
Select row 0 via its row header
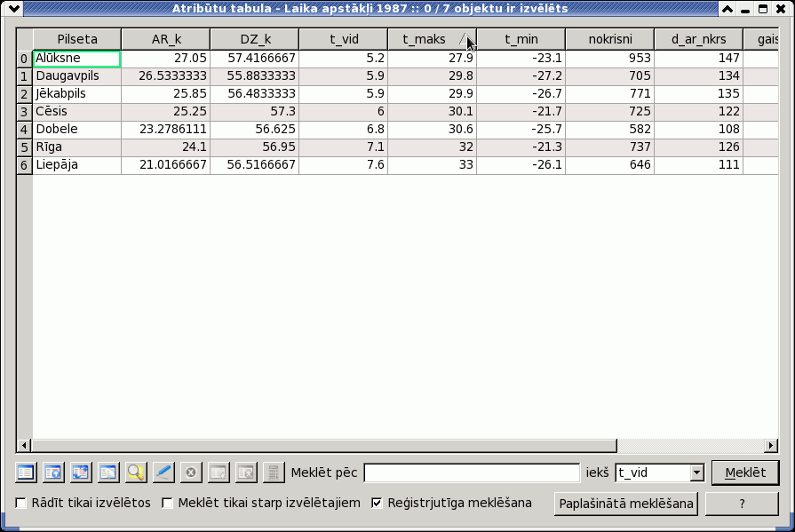(x=24, y=59)
